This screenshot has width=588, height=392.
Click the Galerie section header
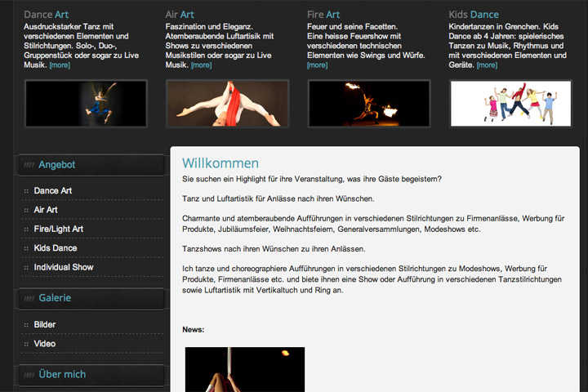pyautogui.click(x=91, y=298)
